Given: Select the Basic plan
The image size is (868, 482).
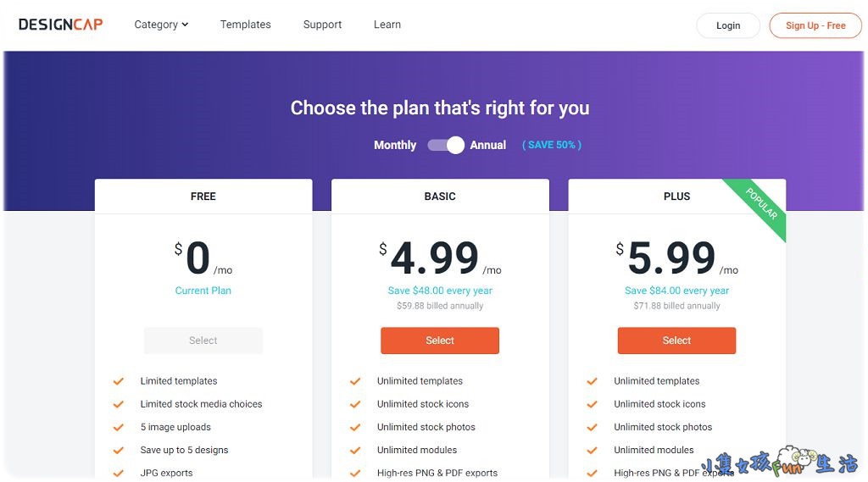Looking at the screenshot, I should tap(440, 341).
